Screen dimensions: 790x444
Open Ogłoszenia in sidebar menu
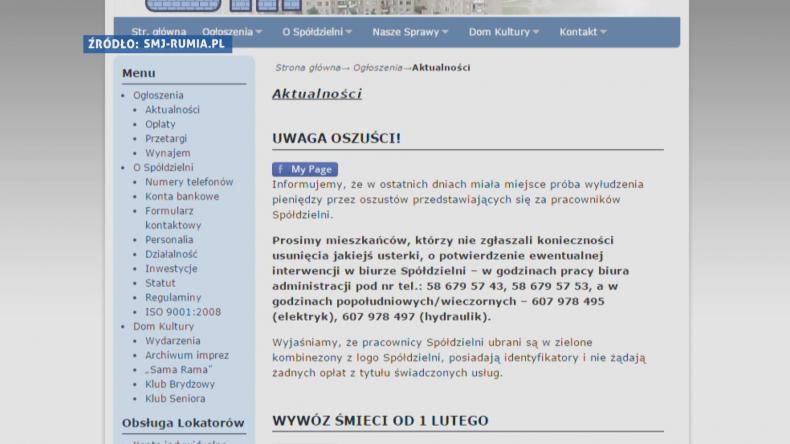[x=158, y=95]
